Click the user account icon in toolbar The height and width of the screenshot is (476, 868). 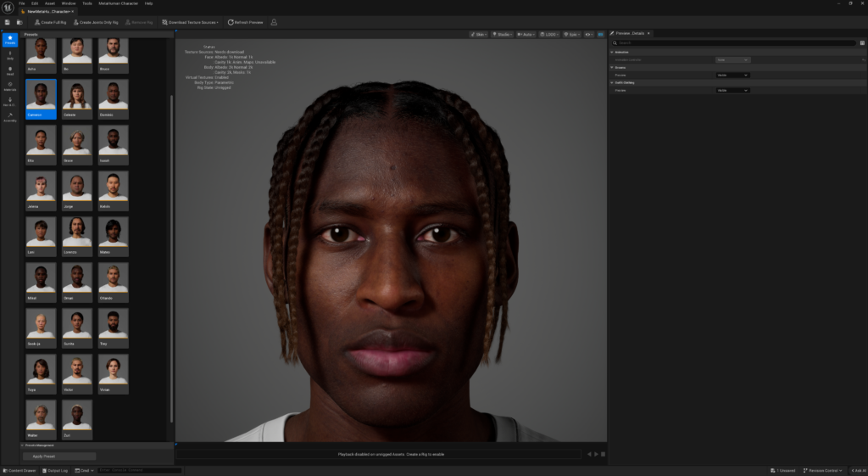coord(274,22)
